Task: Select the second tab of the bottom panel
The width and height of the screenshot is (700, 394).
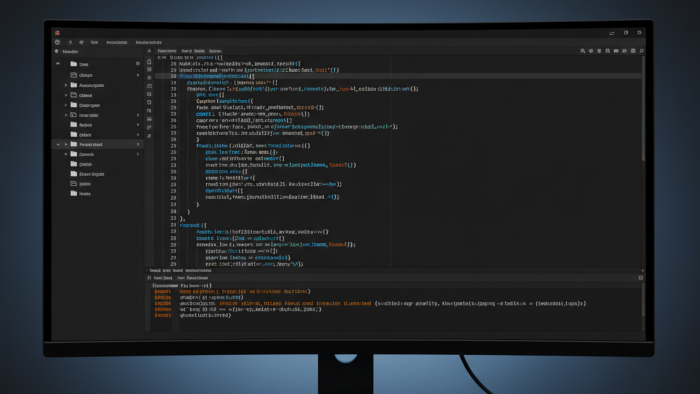Action: pyautogui.click(x=192, y=278)
